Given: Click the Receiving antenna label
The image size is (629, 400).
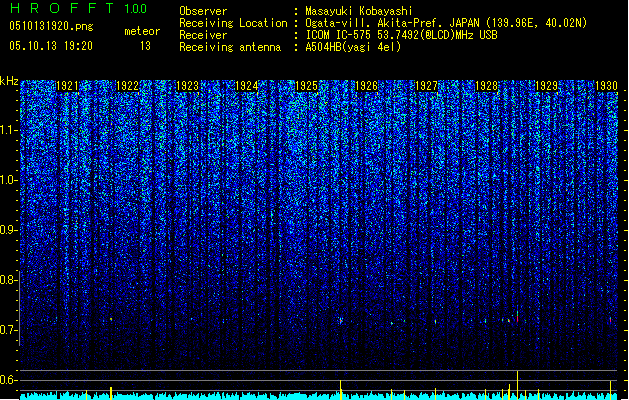Looking at the screenshot, I should 230,47.
